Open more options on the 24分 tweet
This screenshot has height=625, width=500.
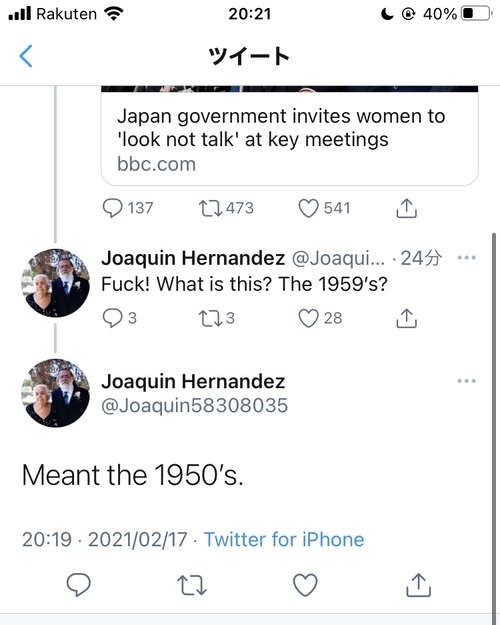coord(467,257)
